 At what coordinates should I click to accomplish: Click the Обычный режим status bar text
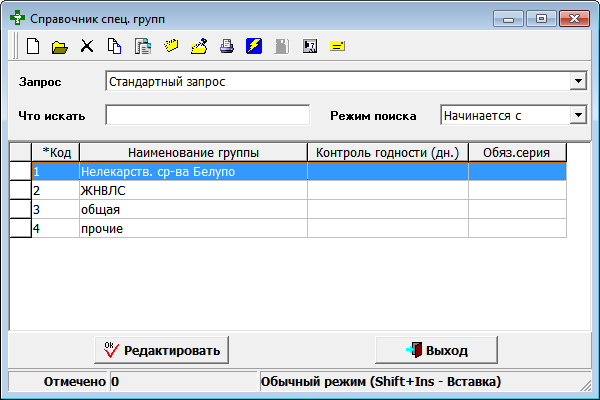(381, 382)
